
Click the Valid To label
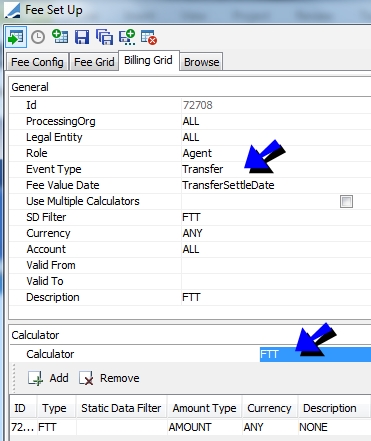pyautogui.click(x=45, y=281)
